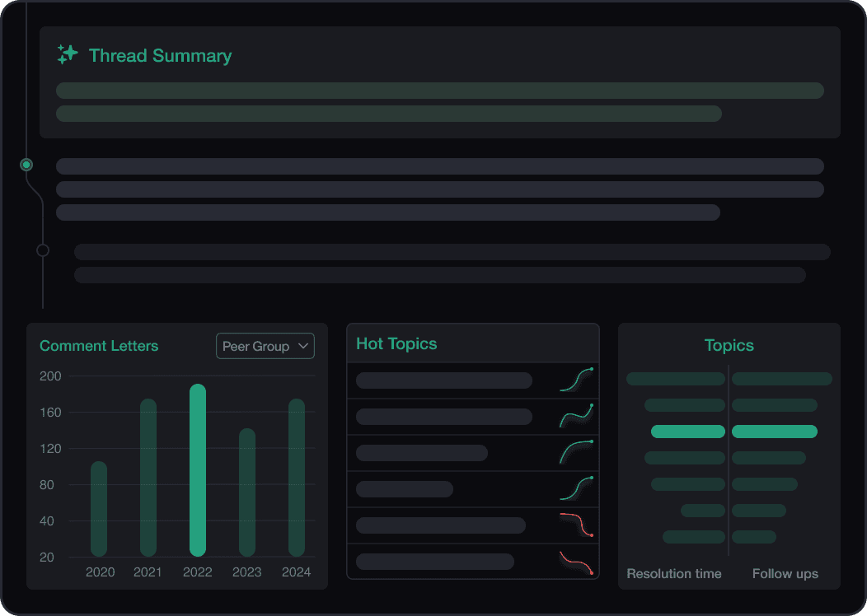Select the hollow timeline node
Screen dimensions: 867x616
pos(43,250)
